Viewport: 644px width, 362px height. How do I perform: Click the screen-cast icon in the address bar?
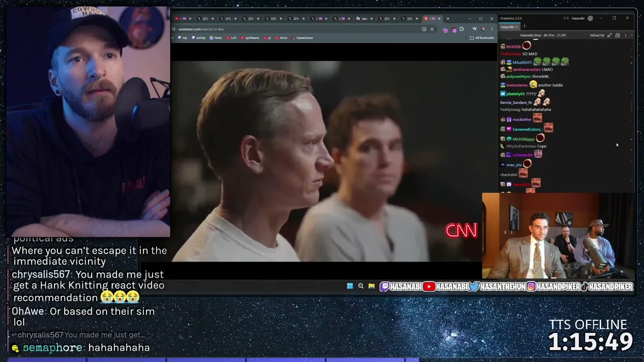424,29
